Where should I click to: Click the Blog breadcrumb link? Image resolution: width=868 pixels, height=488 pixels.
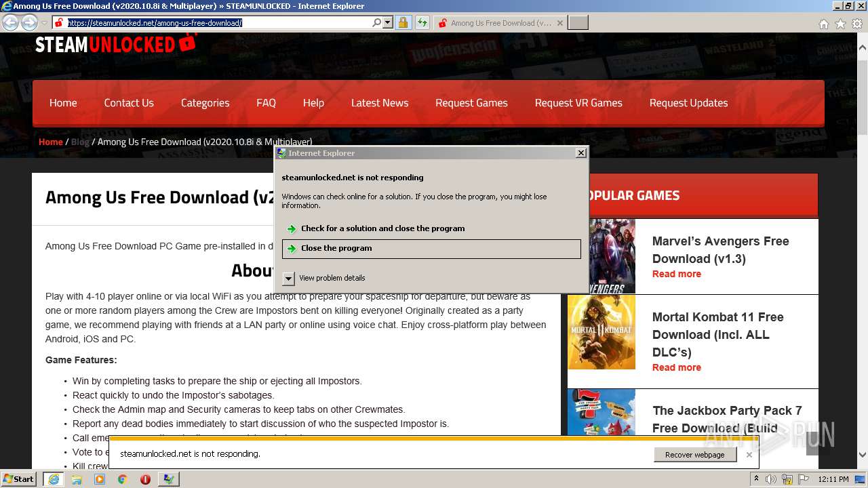click(80, 142)
